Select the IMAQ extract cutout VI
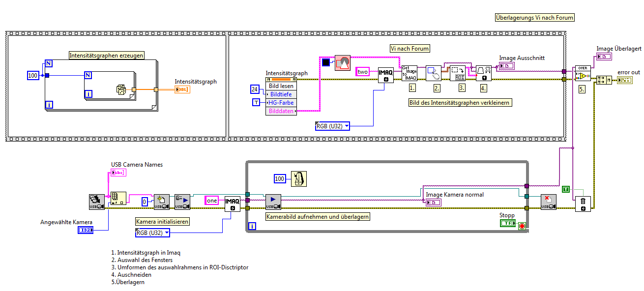 coord(484,73)
